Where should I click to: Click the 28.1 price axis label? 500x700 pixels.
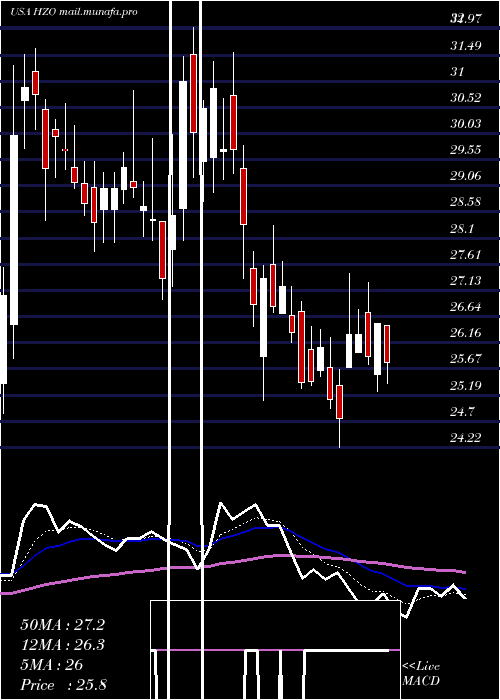click(x=462, y=229)
